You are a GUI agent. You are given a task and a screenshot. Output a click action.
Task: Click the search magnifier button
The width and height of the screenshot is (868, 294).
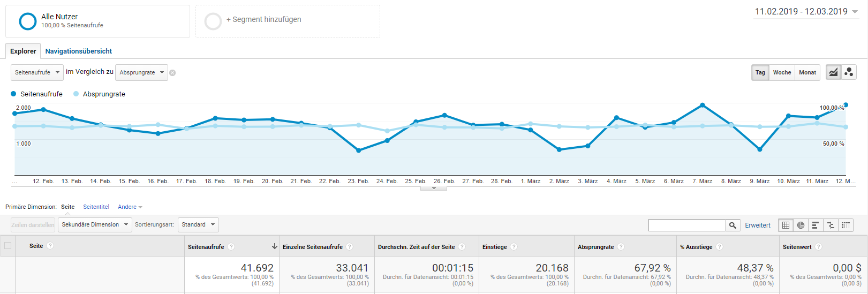tap(733, 225)
